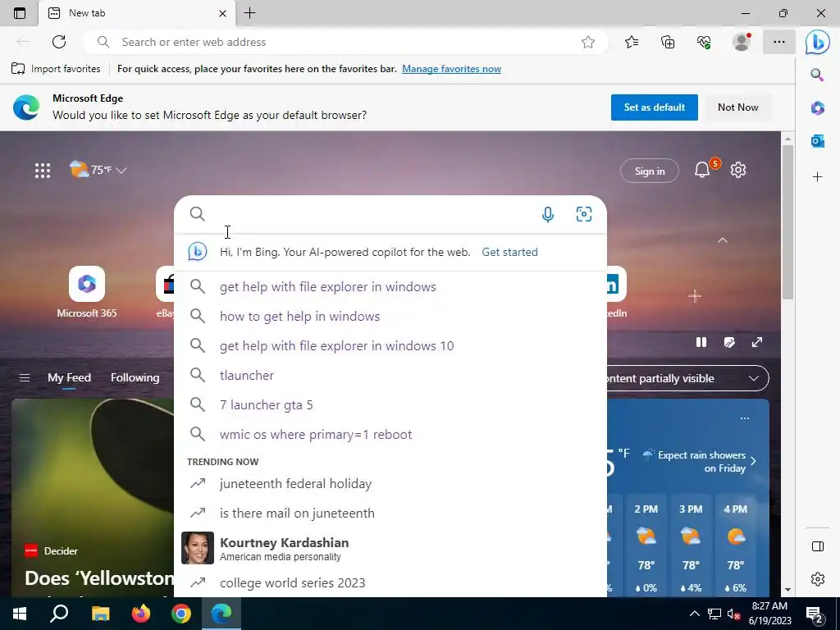This screenshot has width=840, height=630.
Task: Select trending 'is there mail on juneteenth'
Action: point(390,513)
